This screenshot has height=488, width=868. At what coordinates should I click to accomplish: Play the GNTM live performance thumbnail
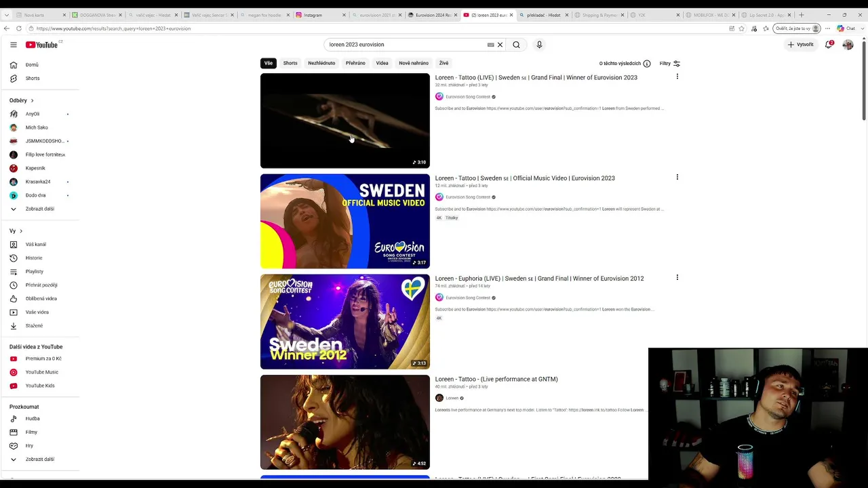click(x=345, y=422)
